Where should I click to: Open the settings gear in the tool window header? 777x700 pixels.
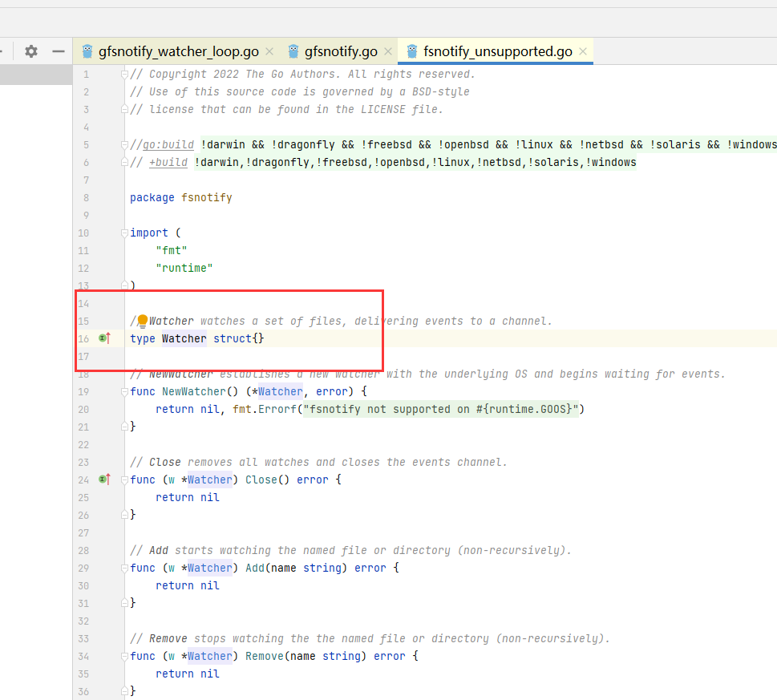pos(31,51)
